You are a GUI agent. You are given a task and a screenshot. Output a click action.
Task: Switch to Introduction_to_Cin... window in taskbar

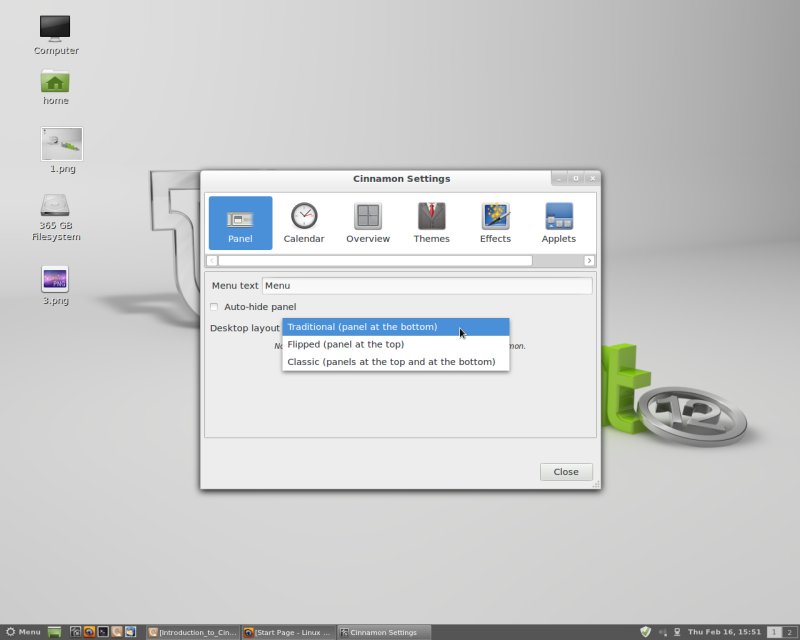(x=193, y=632)
